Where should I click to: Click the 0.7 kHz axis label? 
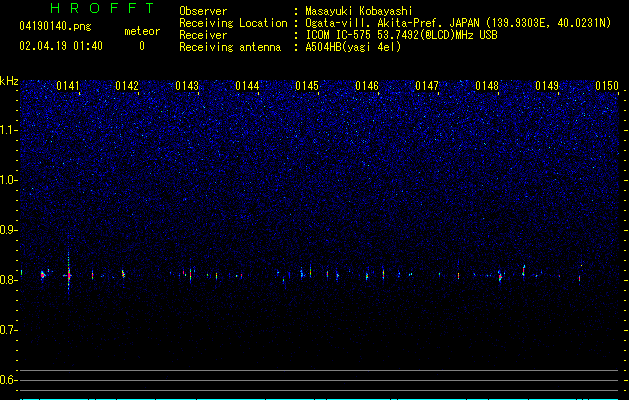(7, 330)
